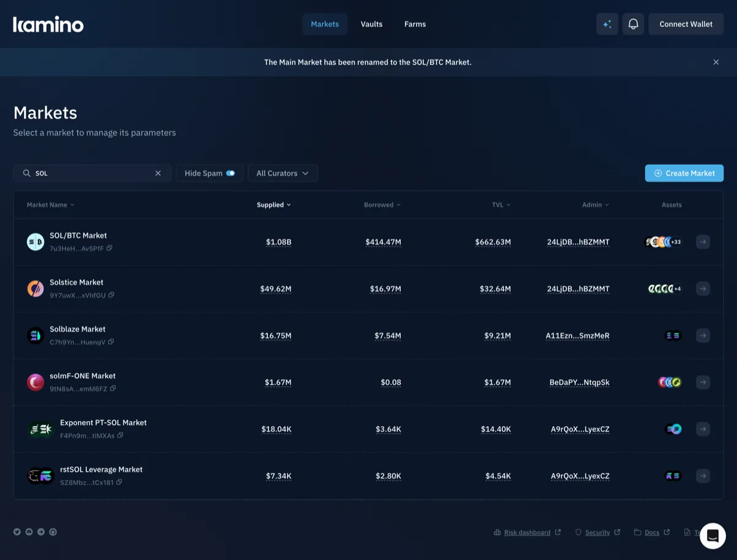Open the All Curators dropdown
The height and width of the screenshot is (560, 737).
pyautogui.click(x=283, y=173)
